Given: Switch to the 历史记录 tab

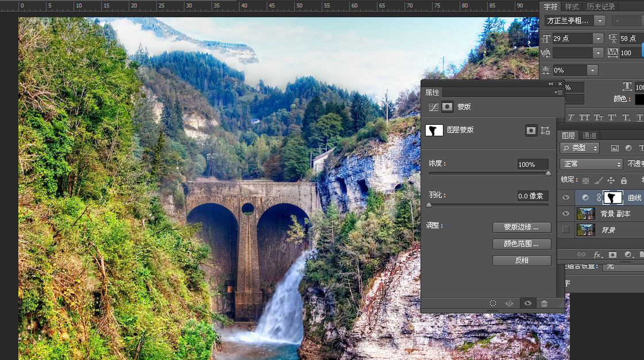Looking at the screenshot, I should [600, 6].
